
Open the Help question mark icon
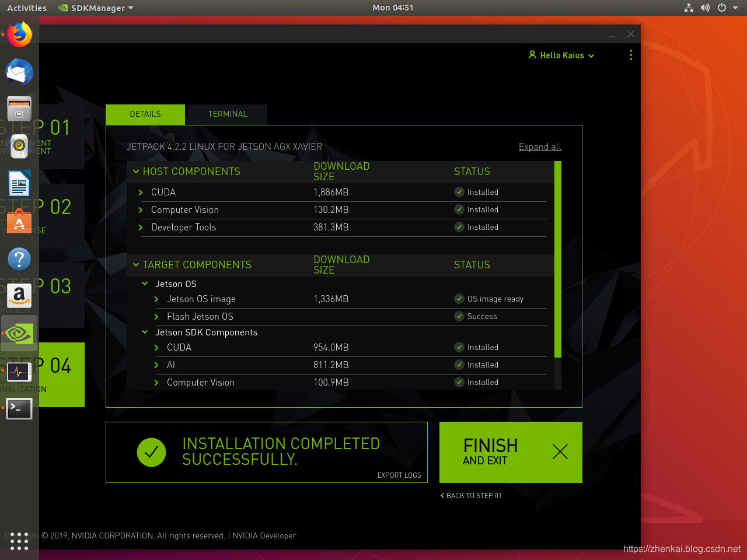19,258
